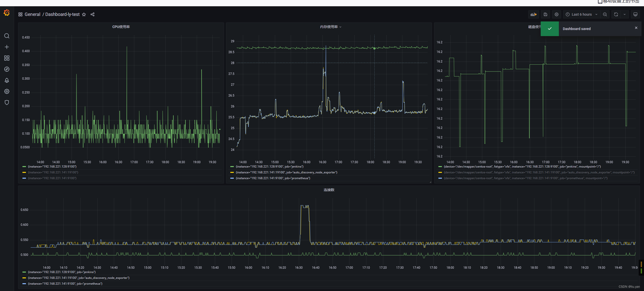The width and height of the screenshot is (644, 291).
Task: Click the dashboard grid icon beside General
Action: pyautogui.click(x=20, y=14)
